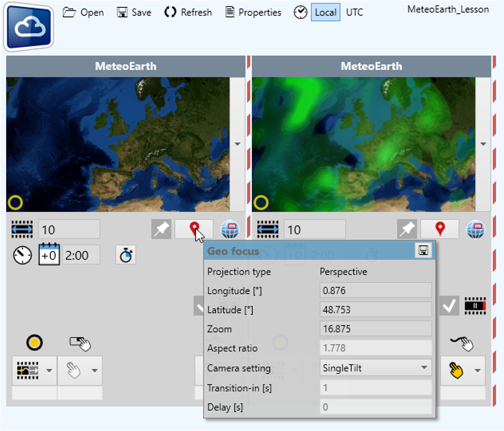504x431 pixels.
Task: Toggle the right panel pin button
Action: [x=407, y=229]
